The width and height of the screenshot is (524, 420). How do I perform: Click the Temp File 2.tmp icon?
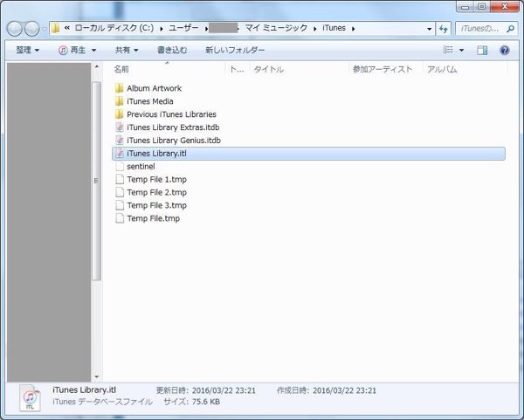point(120,192)
